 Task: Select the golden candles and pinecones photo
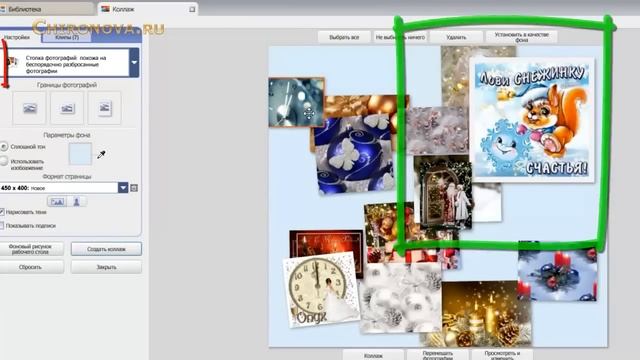486,313
